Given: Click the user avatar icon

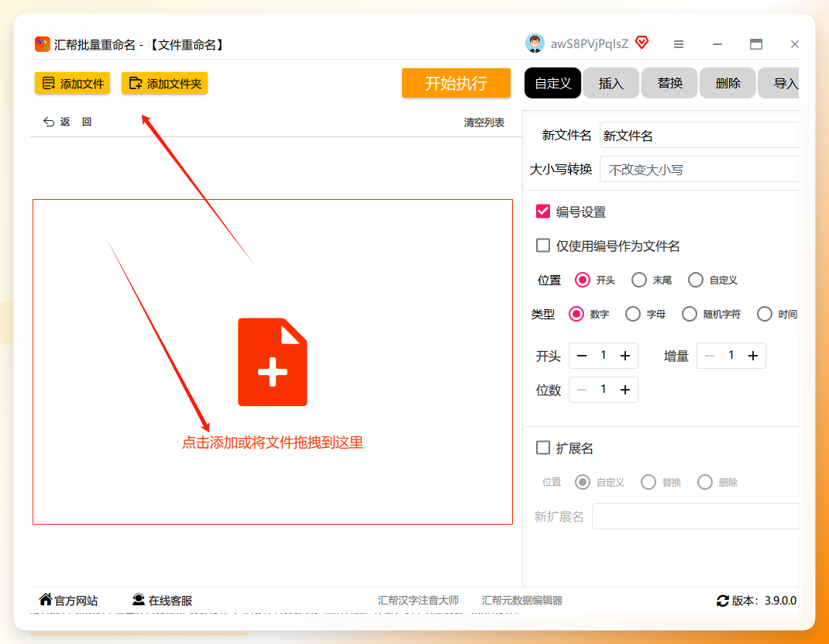Looking at the screenshot, I should (535, 43).
